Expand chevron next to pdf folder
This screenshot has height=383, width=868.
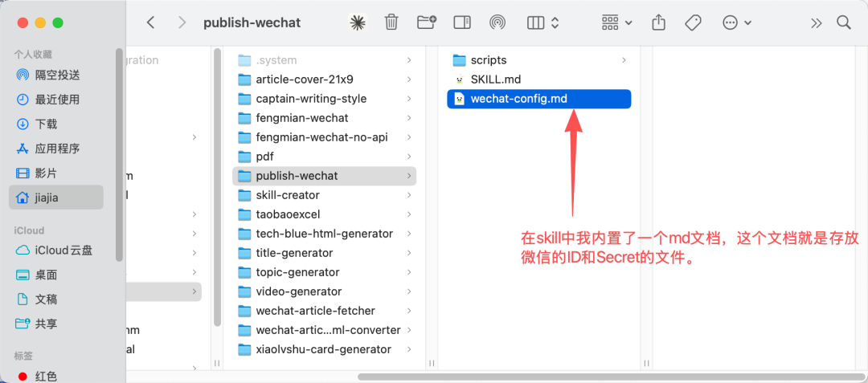click(409, 157)
